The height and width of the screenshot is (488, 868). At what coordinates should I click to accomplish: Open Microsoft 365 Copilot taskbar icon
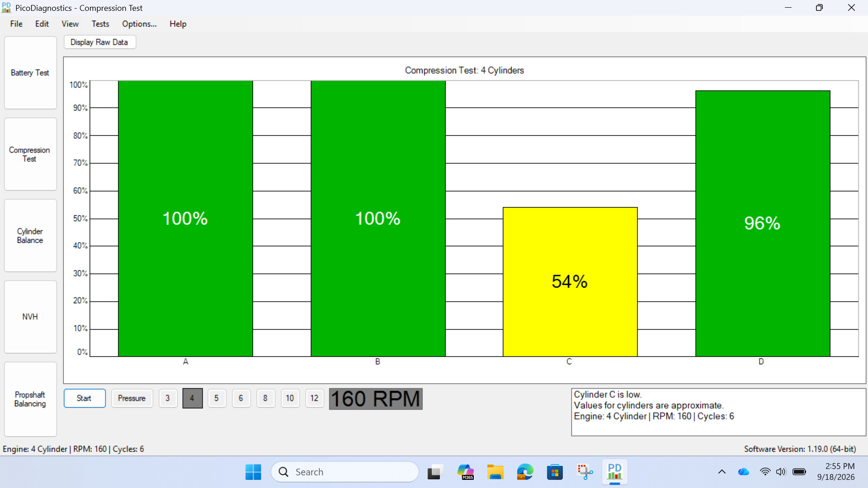(x=465, y=472)
